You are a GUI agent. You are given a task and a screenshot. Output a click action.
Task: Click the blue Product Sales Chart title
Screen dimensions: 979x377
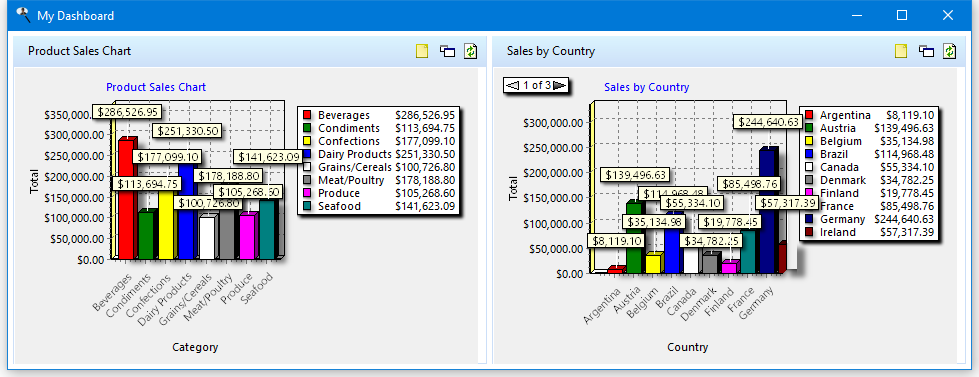pyautogui.click(x=156, y=87)
